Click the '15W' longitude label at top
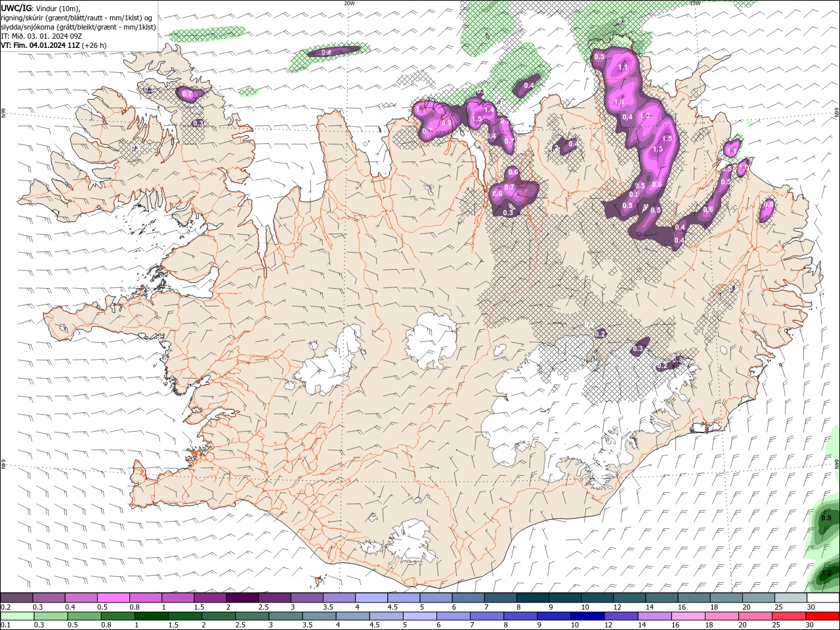The height and width of the screenshot is (630, 840). click(x=696, y=3)
